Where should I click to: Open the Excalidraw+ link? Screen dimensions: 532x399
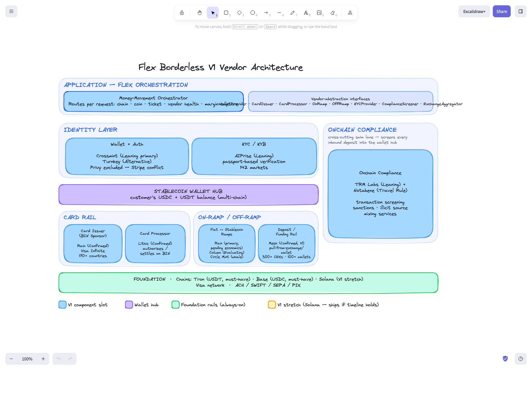(x=474, y=11)
